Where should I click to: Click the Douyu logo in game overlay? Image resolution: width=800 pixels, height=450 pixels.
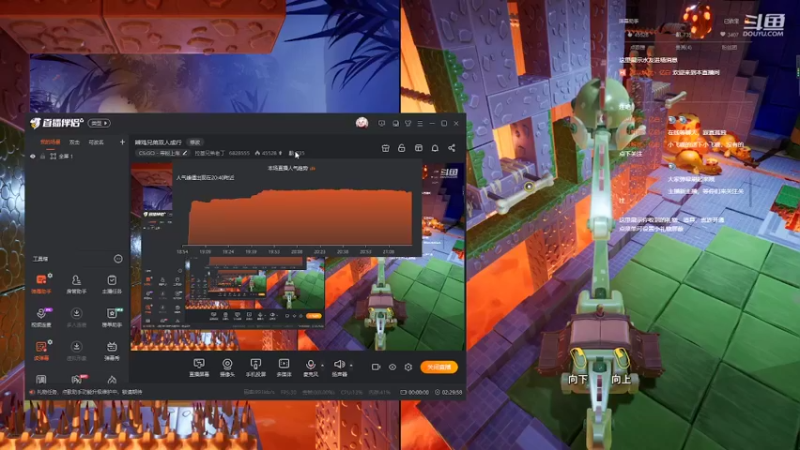[x=763, y=26]
